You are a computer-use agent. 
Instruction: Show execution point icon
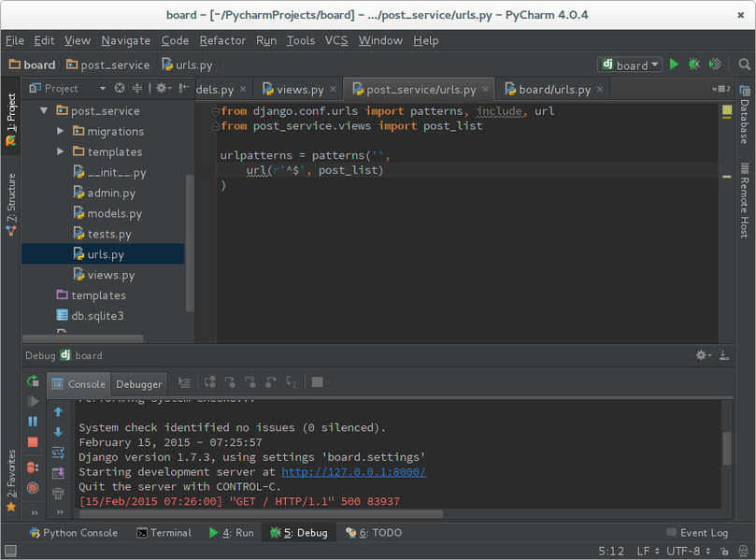(x=184, y=382)
